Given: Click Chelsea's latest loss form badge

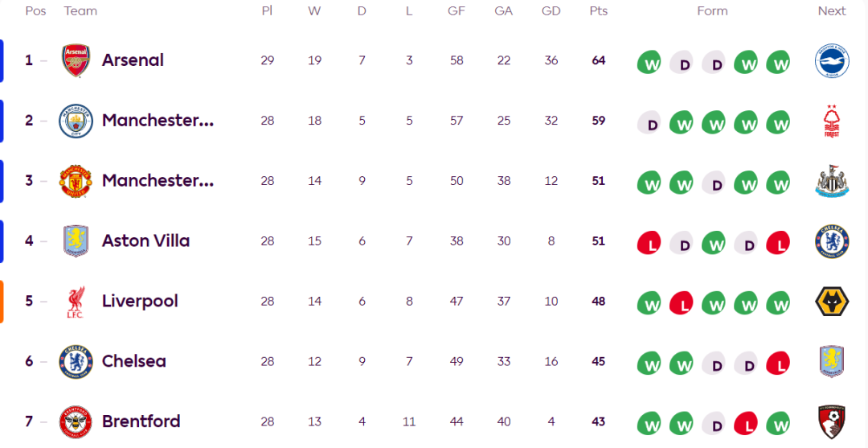Looking at the screenshot, I should [x=778, y=363].
